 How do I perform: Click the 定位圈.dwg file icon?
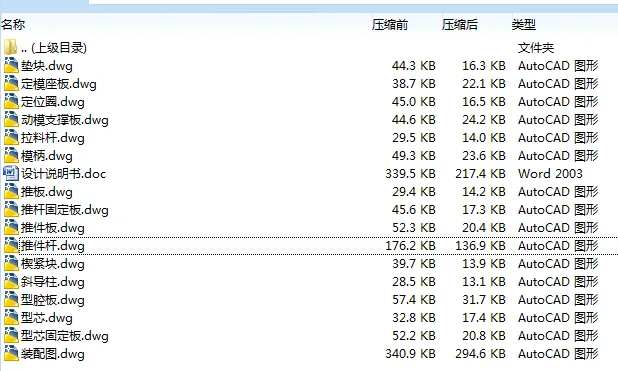(x=11, y=102)
